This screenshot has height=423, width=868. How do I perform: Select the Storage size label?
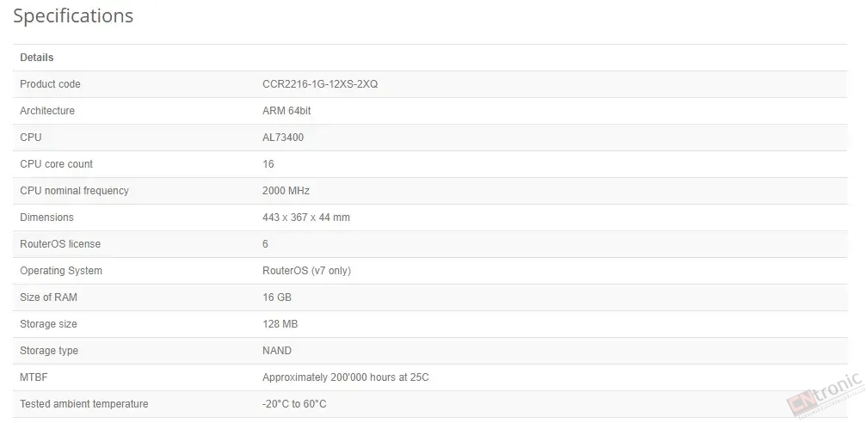point(48,324)
